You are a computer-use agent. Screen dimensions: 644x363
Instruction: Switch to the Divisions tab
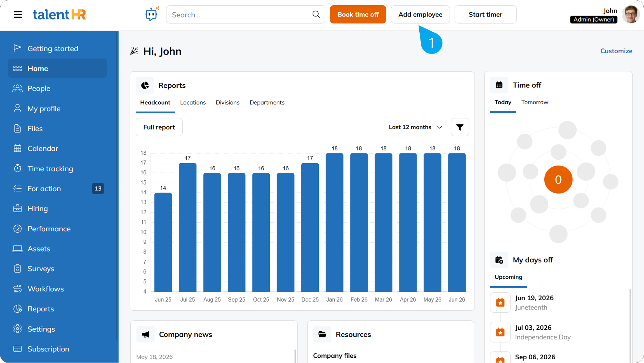228,103
